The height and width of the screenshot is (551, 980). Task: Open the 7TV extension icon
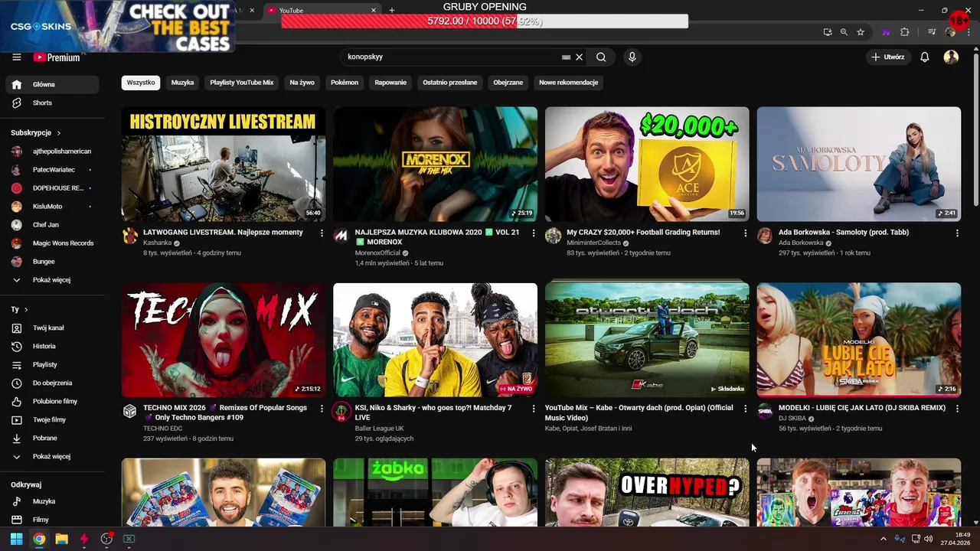(887, 32)
